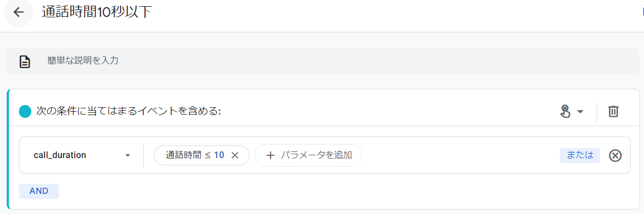
Task: Click the value 10 in the parameter chip
Action: [219, 155]
